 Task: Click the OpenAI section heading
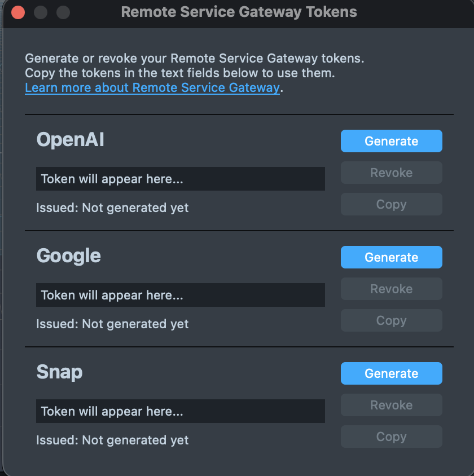[71, 139]
